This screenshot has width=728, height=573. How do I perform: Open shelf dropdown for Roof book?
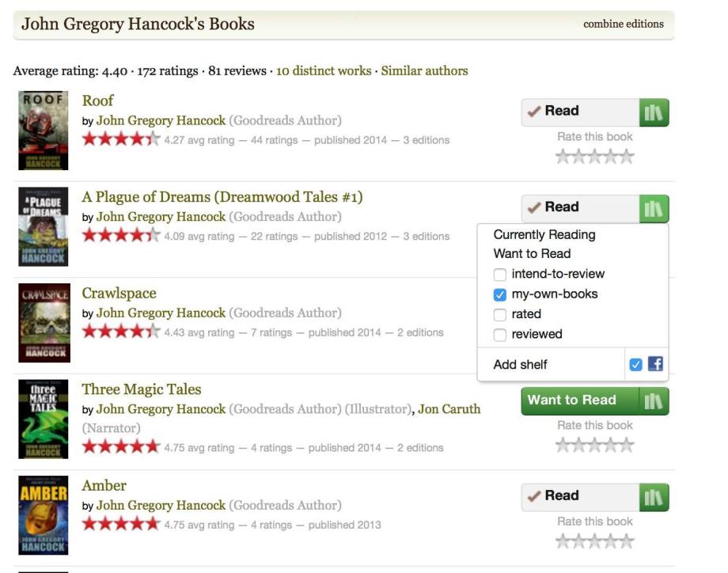click(x=654, y=112)
